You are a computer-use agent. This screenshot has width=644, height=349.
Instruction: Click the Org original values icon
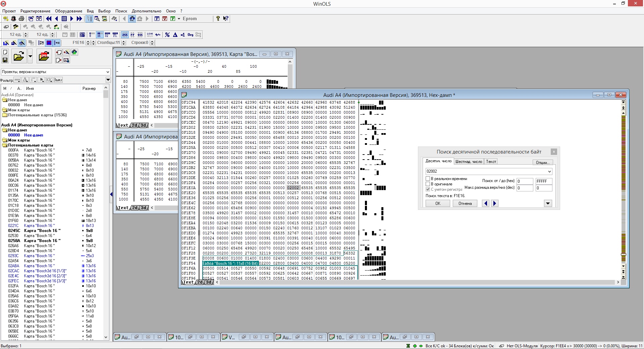191,35
